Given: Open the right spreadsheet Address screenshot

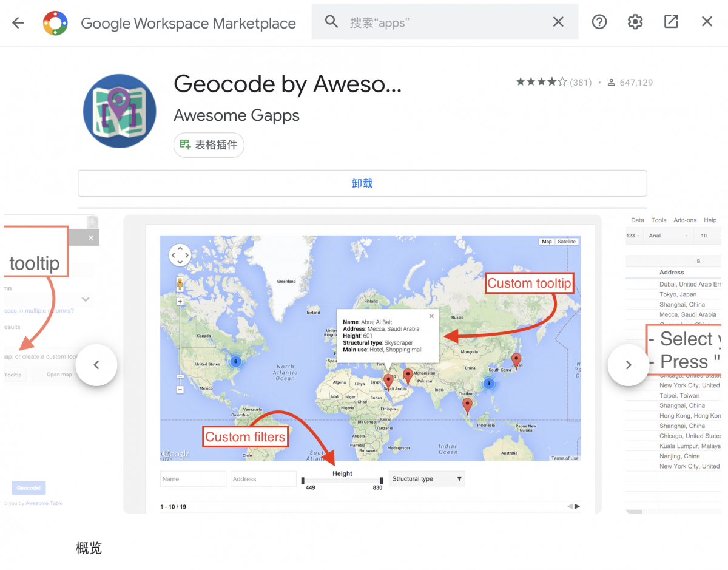Looking at the screenshot, I should pyautogui.click(x=673, y=364).
